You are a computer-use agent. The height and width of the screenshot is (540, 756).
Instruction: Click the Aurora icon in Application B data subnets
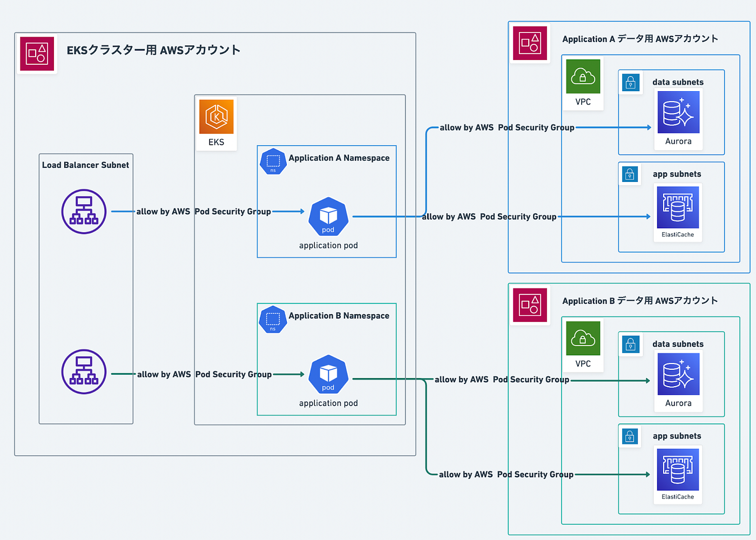[678, 375]
